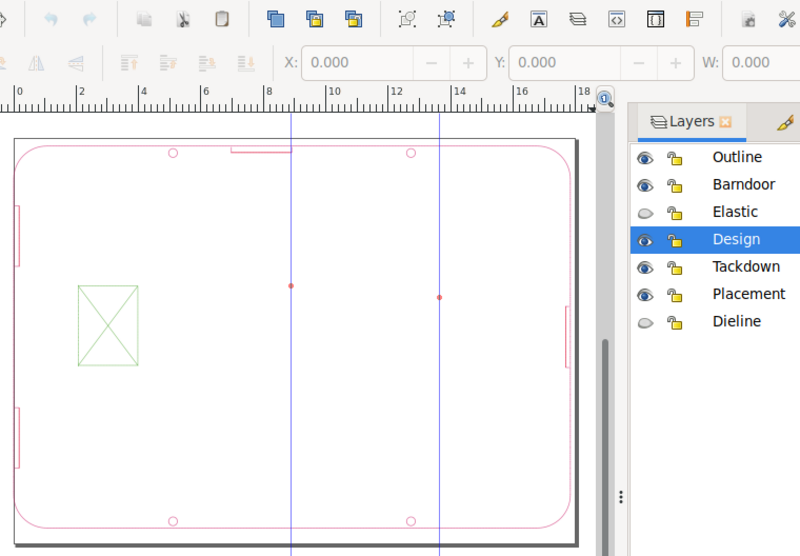800x556 pixels.
Task: Lock the Design layer
Action: pos(674,240)
